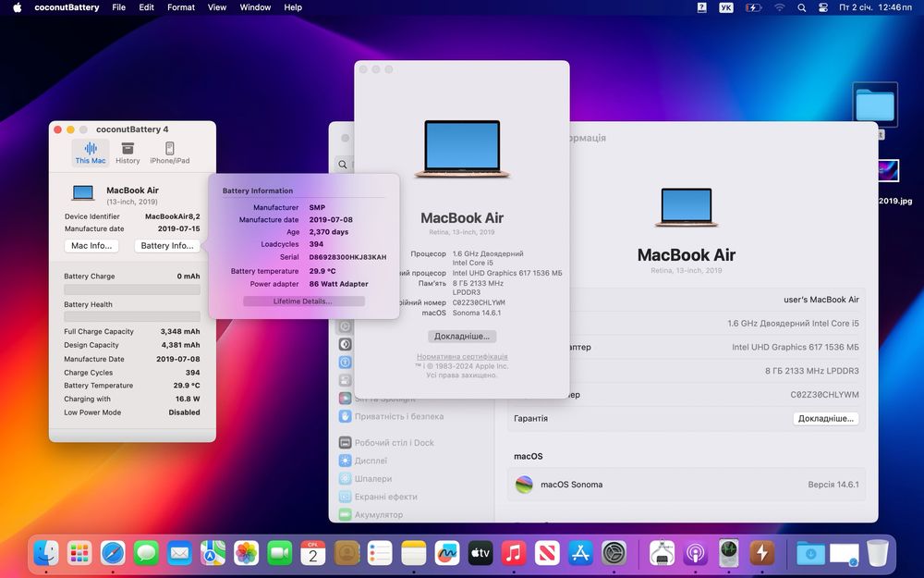924x578 pixels.
Task: Open Control Center from menu bar
Action: pyautogui.click(x=823, y=7)
